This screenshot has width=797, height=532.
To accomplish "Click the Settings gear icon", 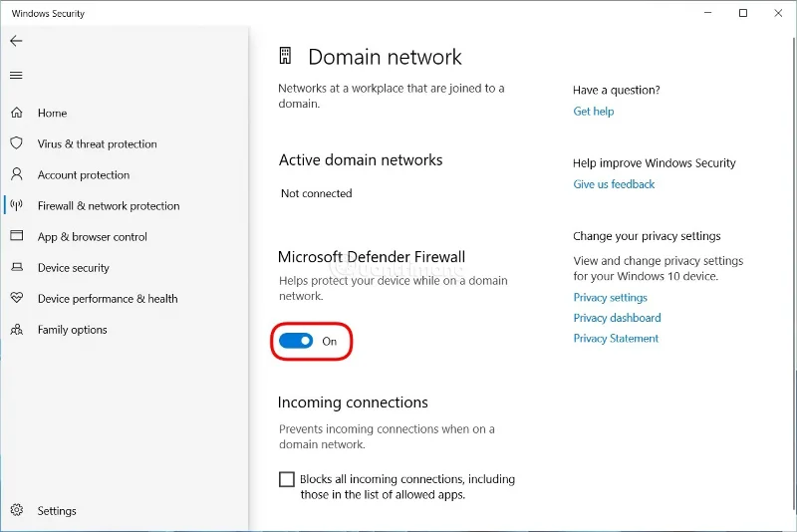I will [x=17, y=510].
